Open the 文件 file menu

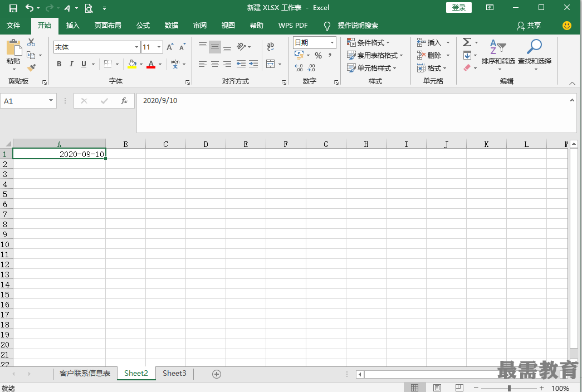click(x=13, y=25)
